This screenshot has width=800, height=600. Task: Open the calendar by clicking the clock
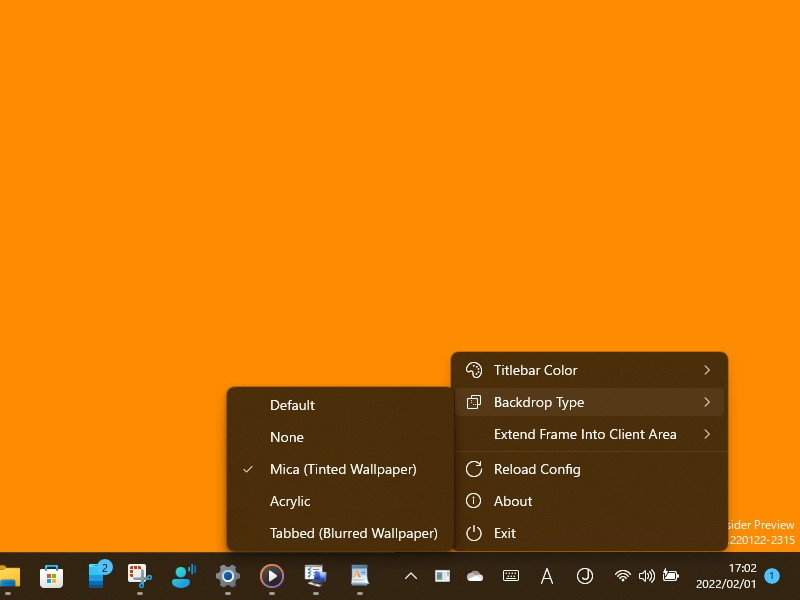pos(730,576)
